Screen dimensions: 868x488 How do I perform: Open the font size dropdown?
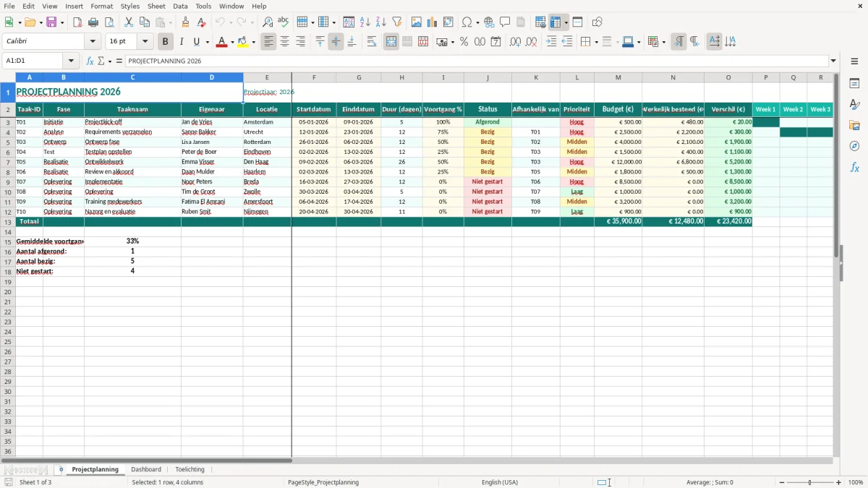[145, 42]
